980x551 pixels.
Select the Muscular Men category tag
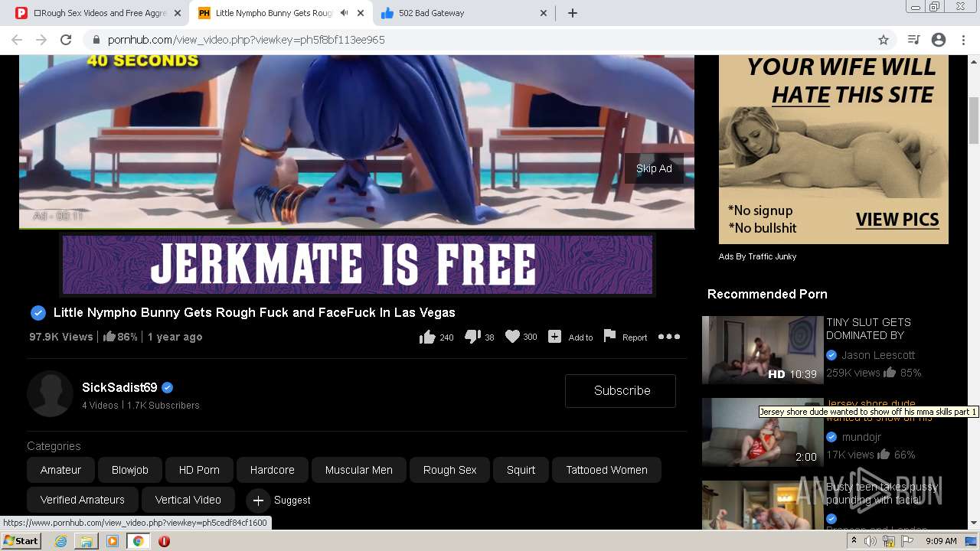(x=358, y=470)
